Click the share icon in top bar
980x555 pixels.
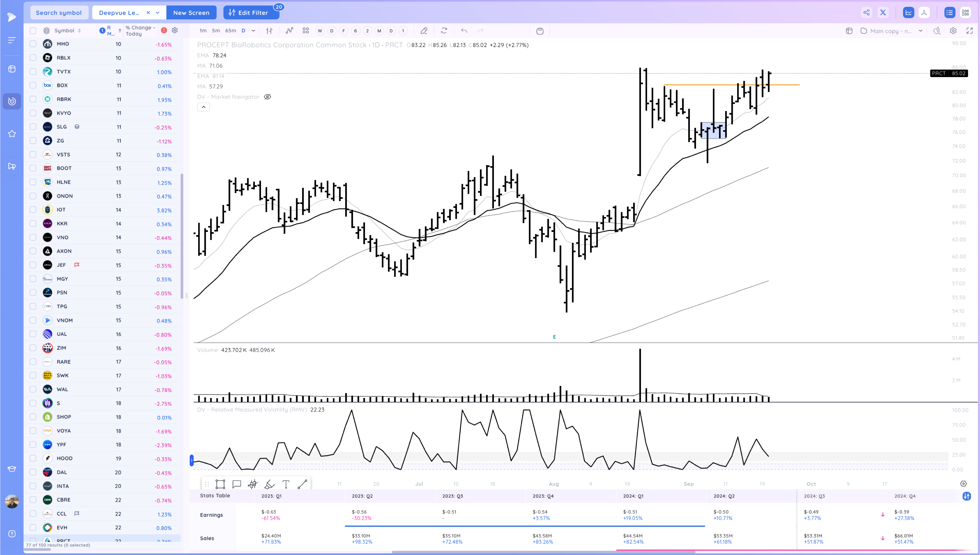point(866,12)
